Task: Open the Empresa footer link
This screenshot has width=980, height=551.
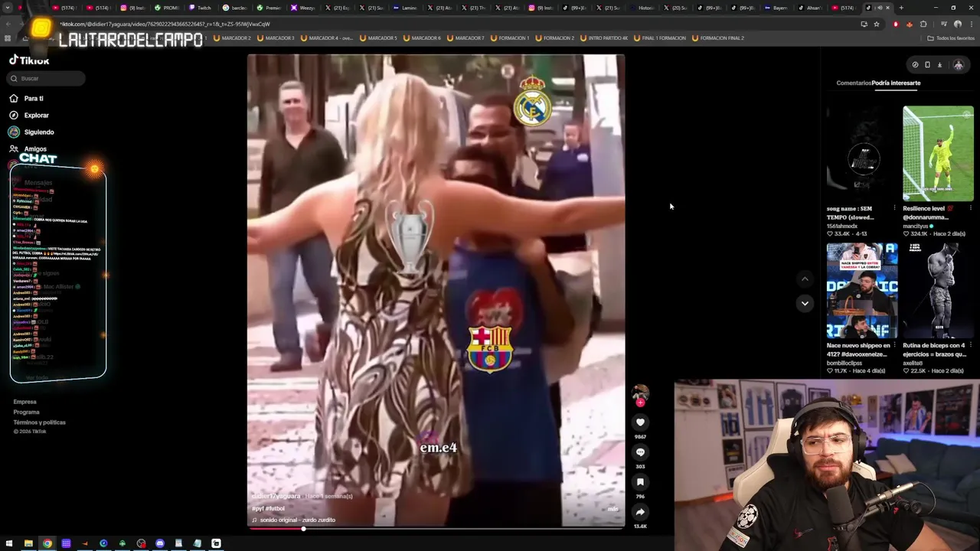Action: coord(24,402)
